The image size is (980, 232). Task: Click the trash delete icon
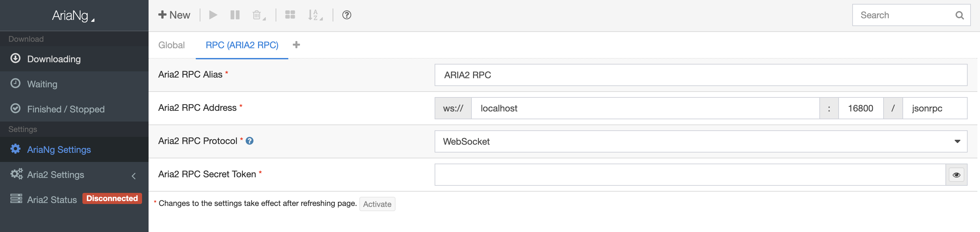(x=257, y=15)
